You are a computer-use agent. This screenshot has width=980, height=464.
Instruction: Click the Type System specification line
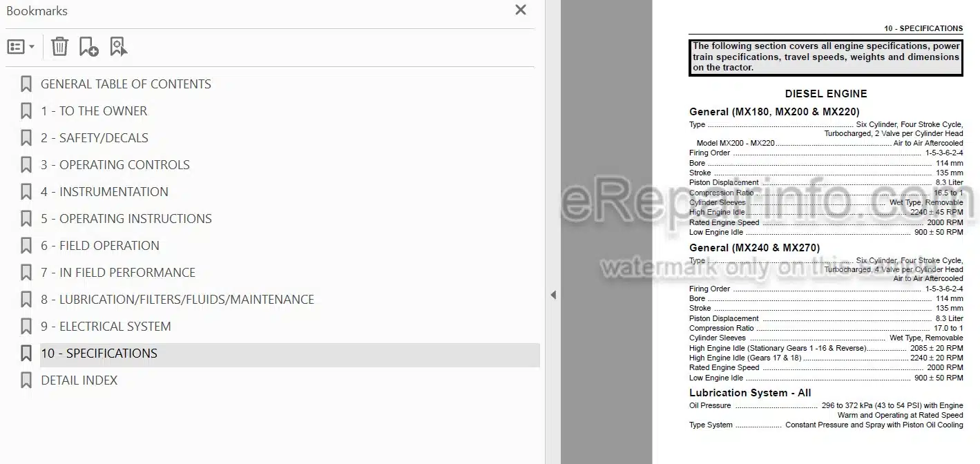(x=826, y=425)
